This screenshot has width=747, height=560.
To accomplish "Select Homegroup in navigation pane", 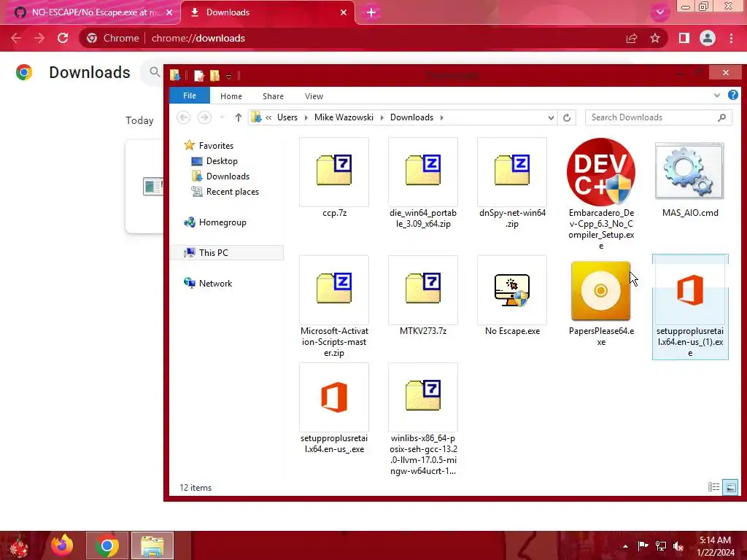I will click(x=222, y=222).
